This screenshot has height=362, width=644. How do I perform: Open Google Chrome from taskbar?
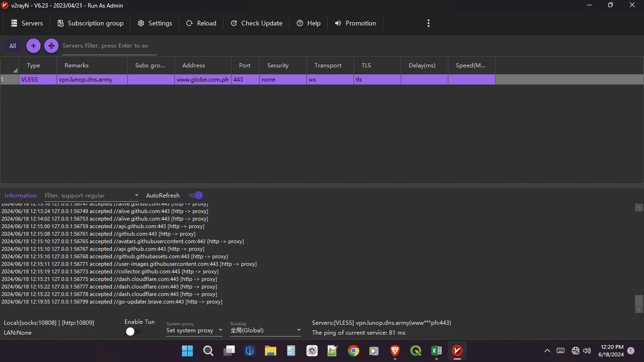[353, 351]
